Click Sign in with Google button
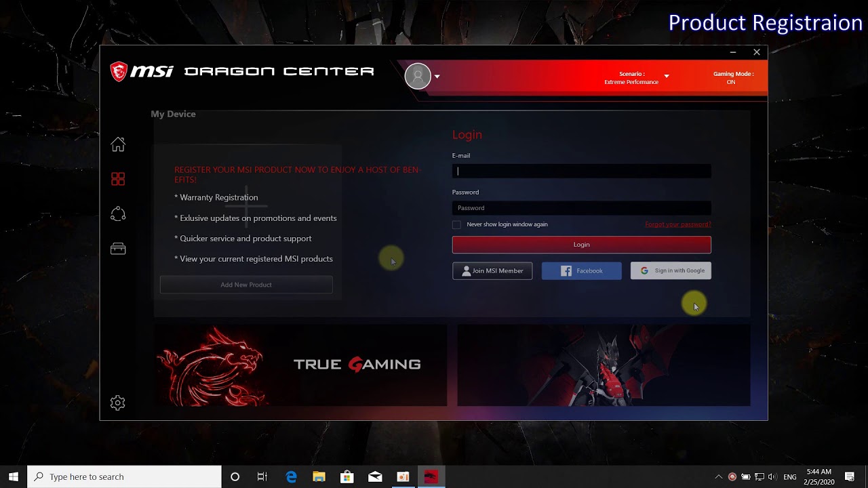Screen dimensions: 868x488 tap(671, 270)
